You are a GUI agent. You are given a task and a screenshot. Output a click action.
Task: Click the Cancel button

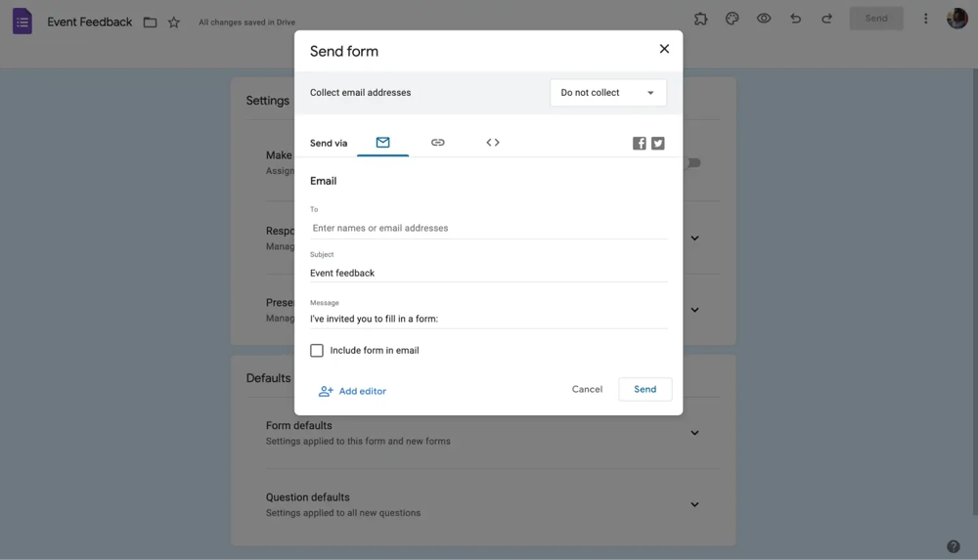[587, 389]
